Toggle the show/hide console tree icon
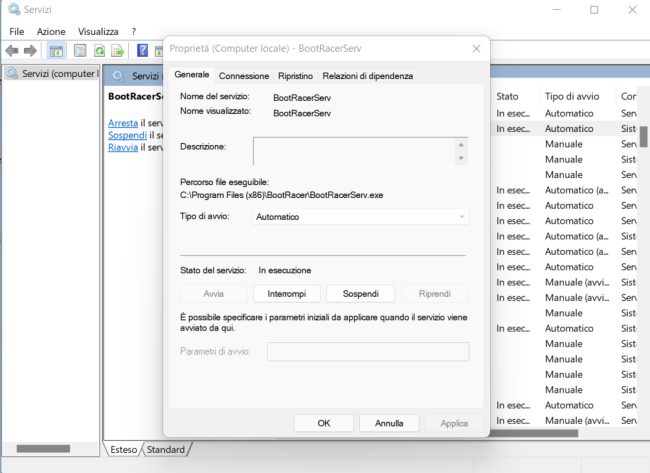 pos(56,51)
